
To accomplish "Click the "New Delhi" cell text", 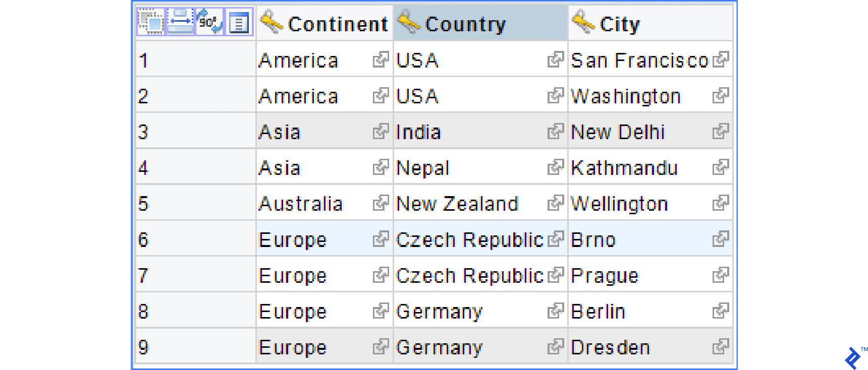I will [618, 132].
